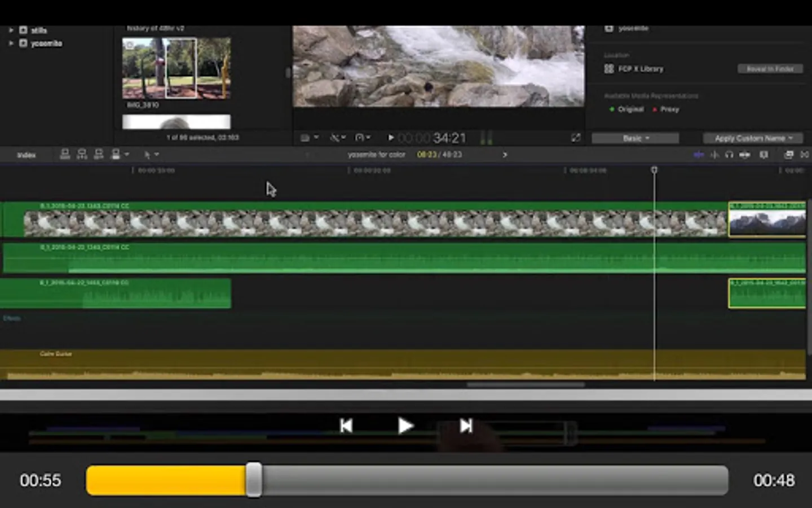812x508 pixels.
Task: Toggle audio skimming waveform icon
Action: 714,155
